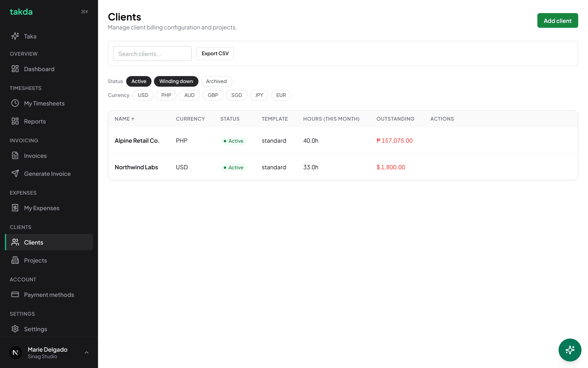Click the ₱157,075.00 outstanding amount
This screenshot has height=368, width=588.
point(394,140)
